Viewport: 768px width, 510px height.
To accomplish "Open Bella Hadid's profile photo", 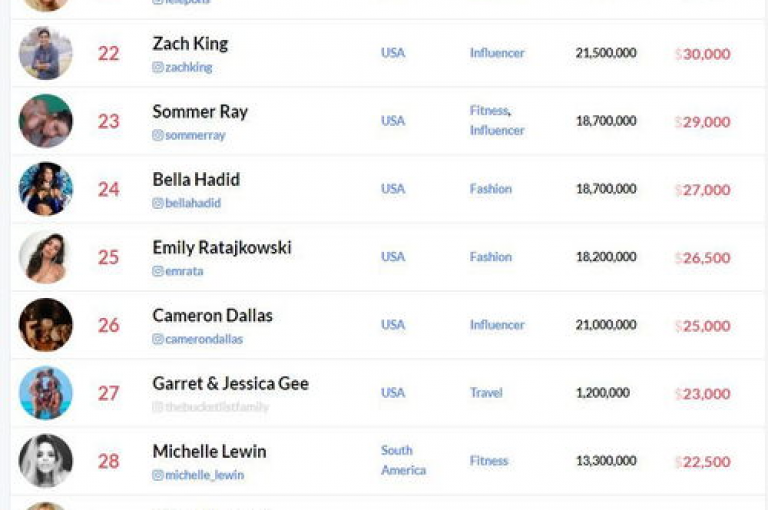I will pos(46,189).
